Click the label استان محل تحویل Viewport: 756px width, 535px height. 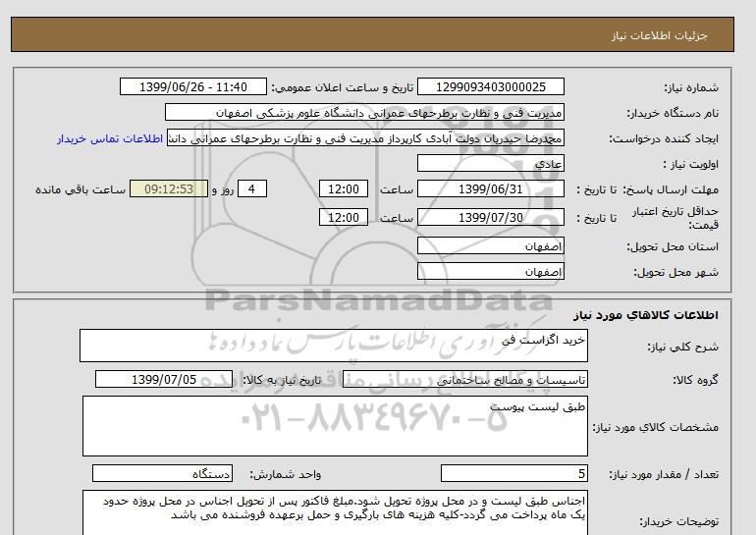pos(673,246)
